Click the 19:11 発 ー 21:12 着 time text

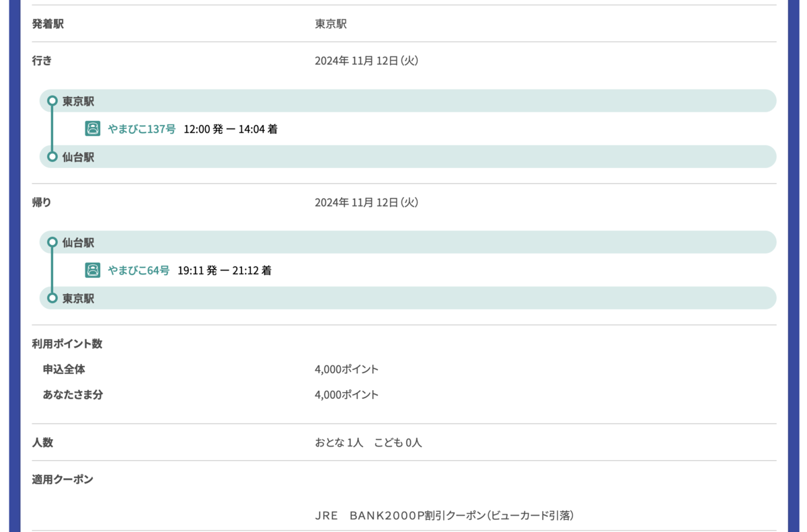coord(225,270)
